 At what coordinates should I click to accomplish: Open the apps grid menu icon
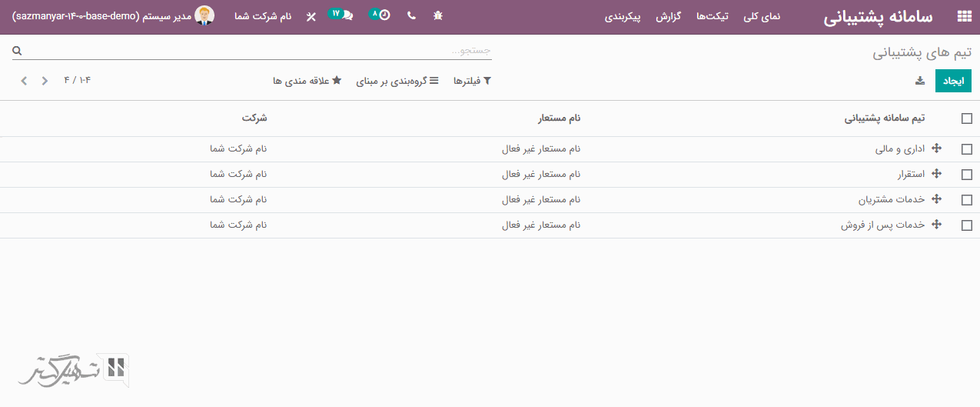964,16
